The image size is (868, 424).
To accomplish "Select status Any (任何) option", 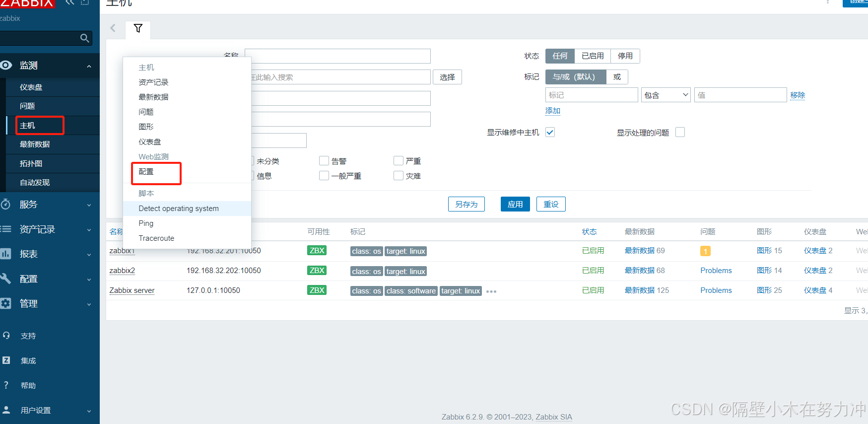I will click(560, 56).
